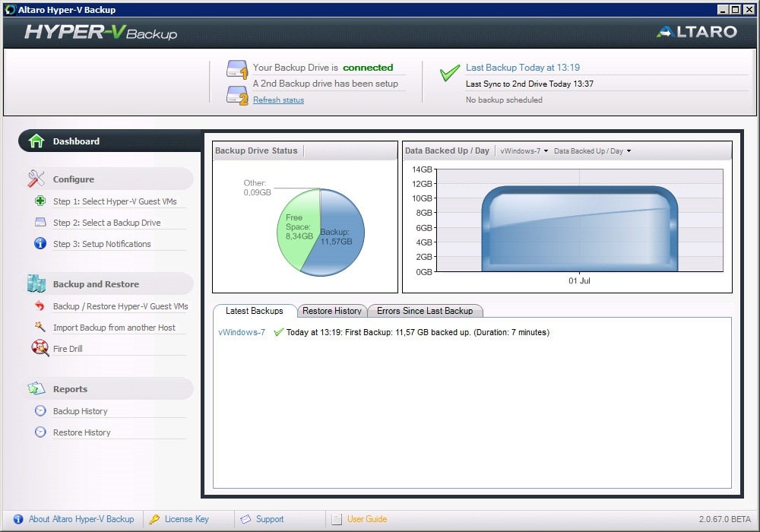Click the User Guide document icon
Screen dimensions: 760x532
coord(337,519)
